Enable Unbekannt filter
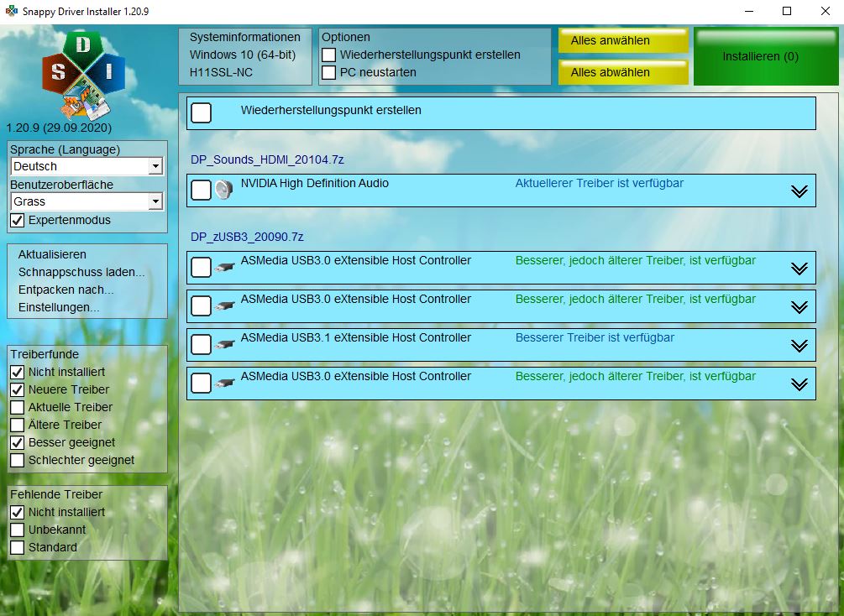 [18, 530]
